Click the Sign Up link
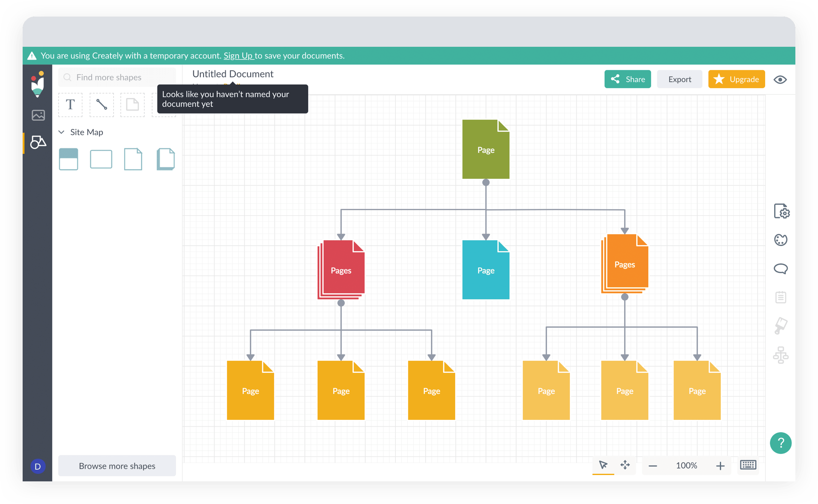 (238, 56)
